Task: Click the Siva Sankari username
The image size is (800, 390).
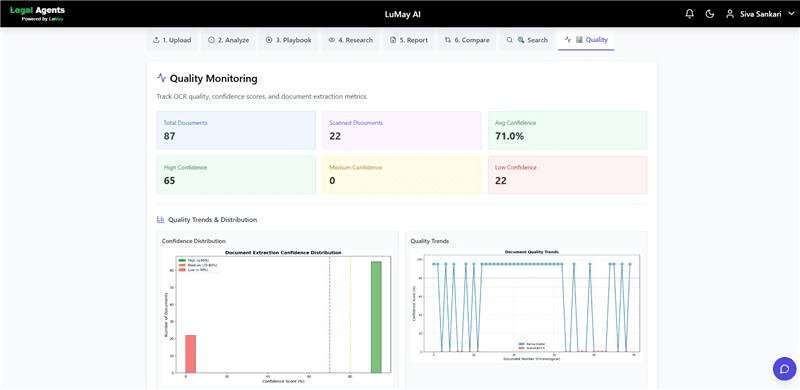Action: 760,14
